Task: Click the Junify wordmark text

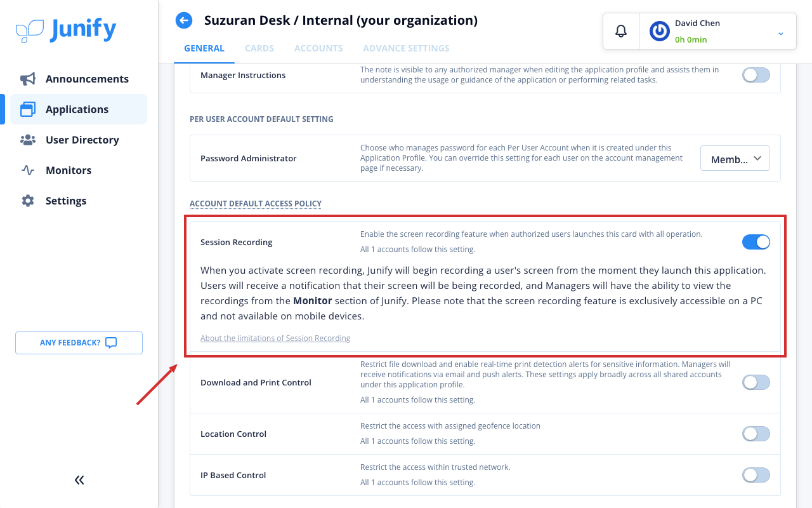Action: (83, 29)
